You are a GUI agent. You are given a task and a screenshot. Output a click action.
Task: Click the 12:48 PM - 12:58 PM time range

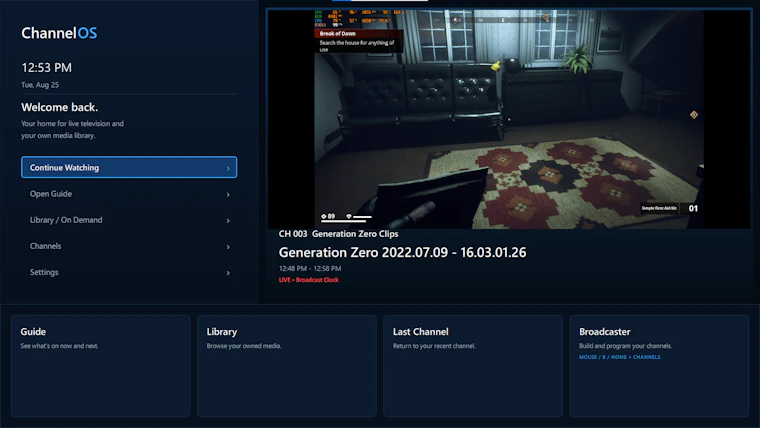[310, 268]
